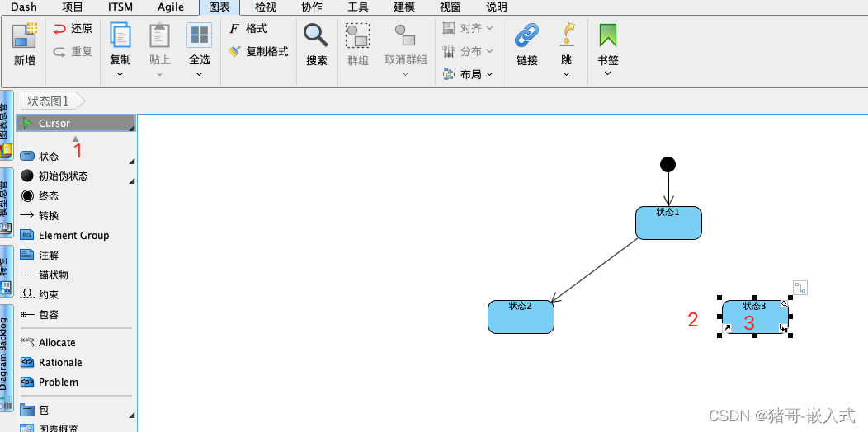Open the 布局 layout dropdown

(x=468, y=74)
